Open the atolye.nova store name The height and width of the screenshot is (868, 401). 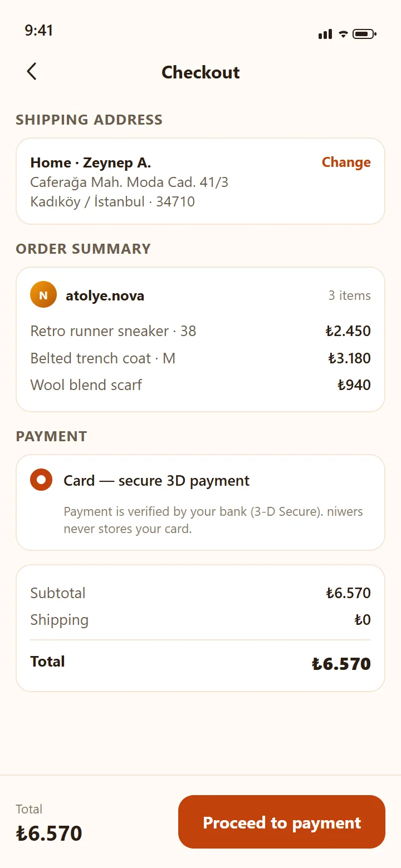click(105, 295)
